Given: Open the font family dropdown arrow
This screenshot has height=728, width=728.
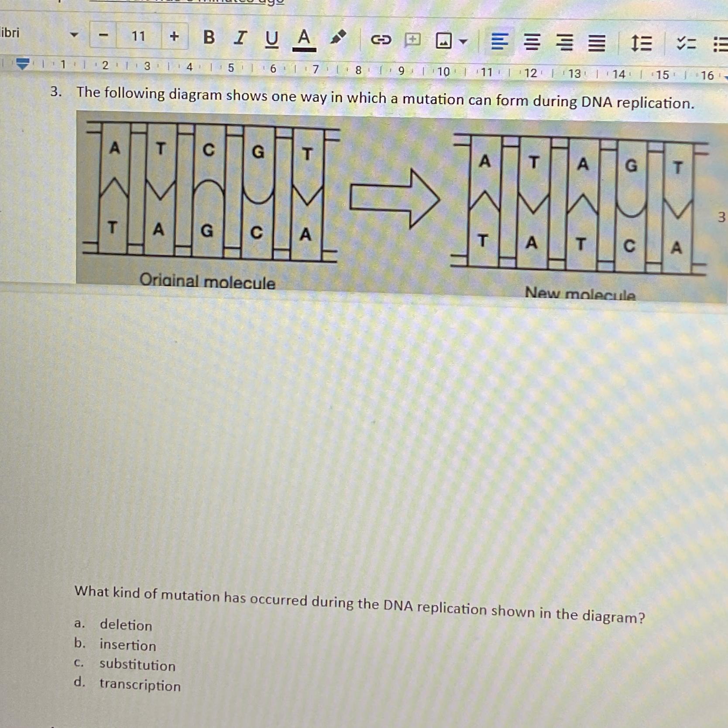Looking at the screenshot, I should pos(74,34).
